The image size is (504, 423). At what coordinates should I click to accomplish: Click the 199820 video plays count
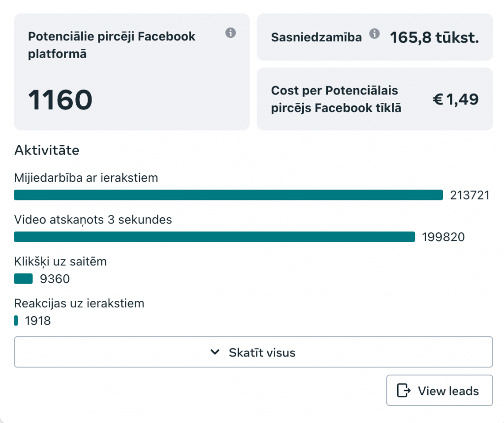click(x=443, y=237)
